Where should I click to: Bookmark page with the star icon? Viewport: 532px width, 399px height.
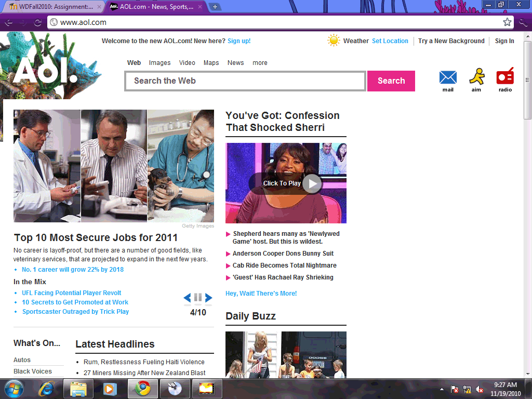507,22
